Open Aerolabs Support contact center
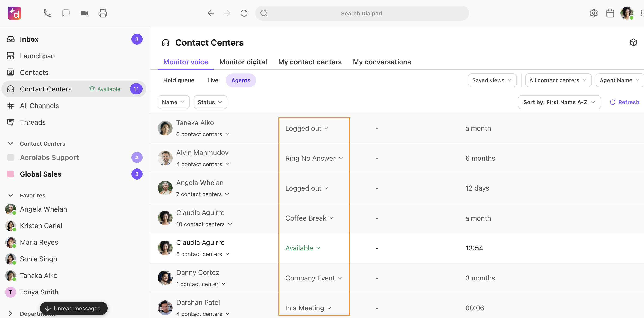Screen dimensions: 644x318 click(x=74, y=157)
